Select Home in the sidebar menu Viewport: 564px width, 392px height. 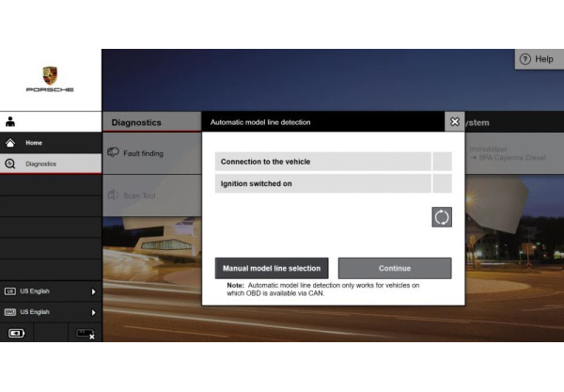click(34, 143)
